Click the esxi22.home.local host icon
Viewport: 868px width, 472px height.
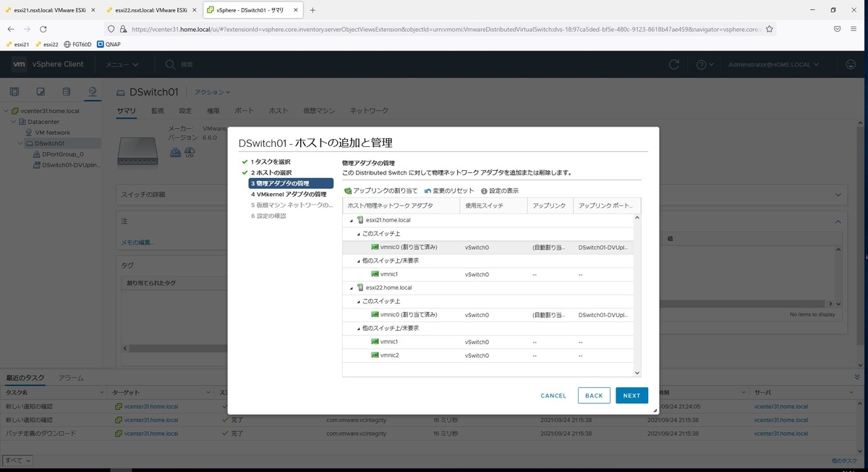[360, 287]
